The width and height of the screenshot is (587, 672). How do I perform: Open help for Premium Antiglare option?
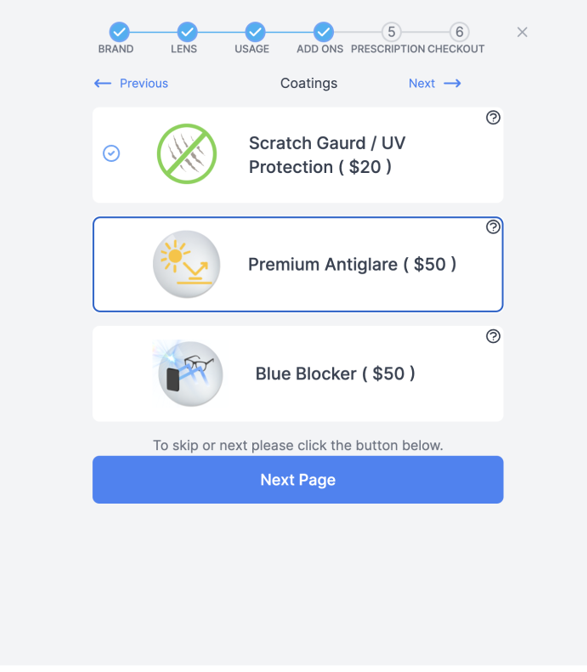pyautogui.click(x=493, y=227)
